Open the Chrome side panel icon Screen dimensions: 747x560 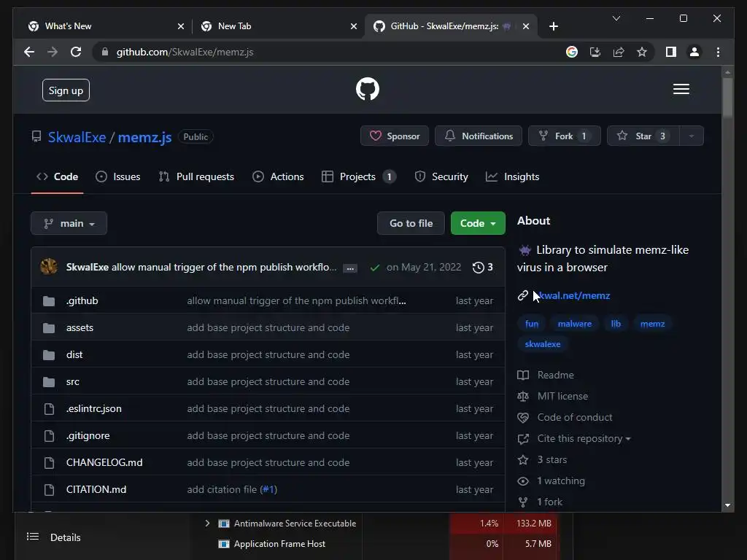[671, 52]
